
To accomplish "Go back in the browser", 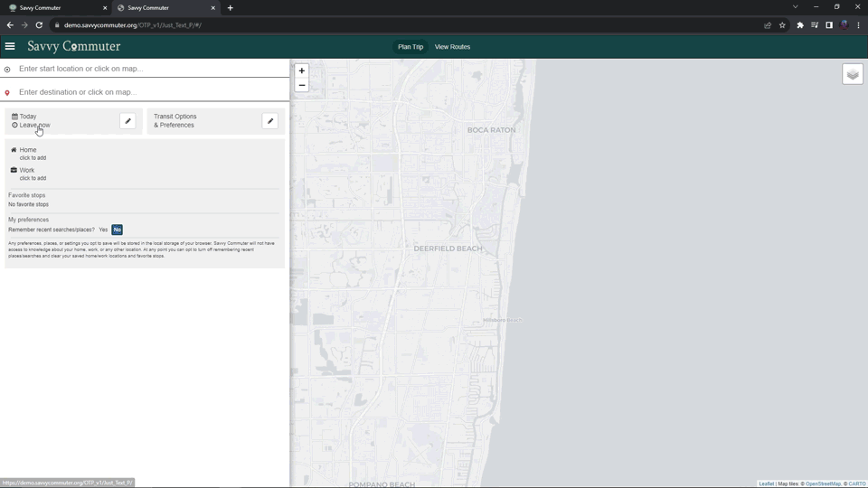I will [x=10, y=25].
